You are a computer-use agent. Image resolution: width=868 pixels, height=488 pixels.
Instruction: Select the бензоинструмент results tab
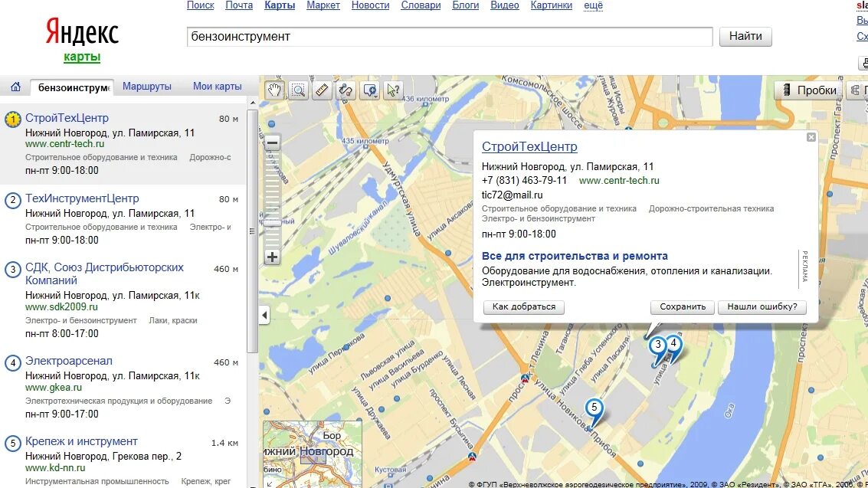[x=74, y=87]
